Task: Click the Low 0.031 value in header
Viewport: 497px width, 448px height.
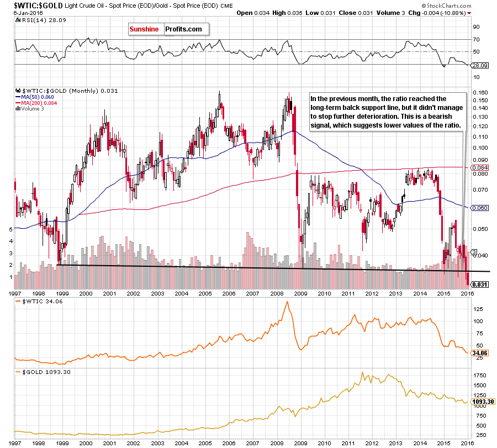Action: tap(320, 13)
